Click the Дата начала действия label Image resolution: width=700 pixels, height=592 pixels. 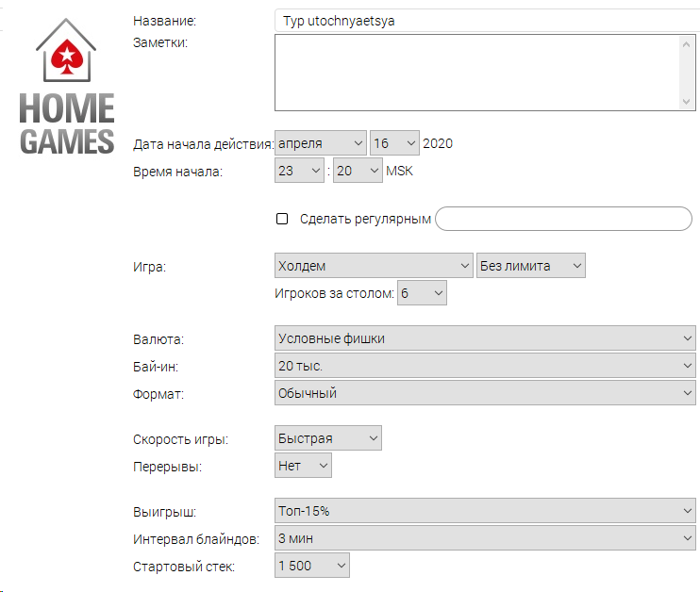(203, 144)
